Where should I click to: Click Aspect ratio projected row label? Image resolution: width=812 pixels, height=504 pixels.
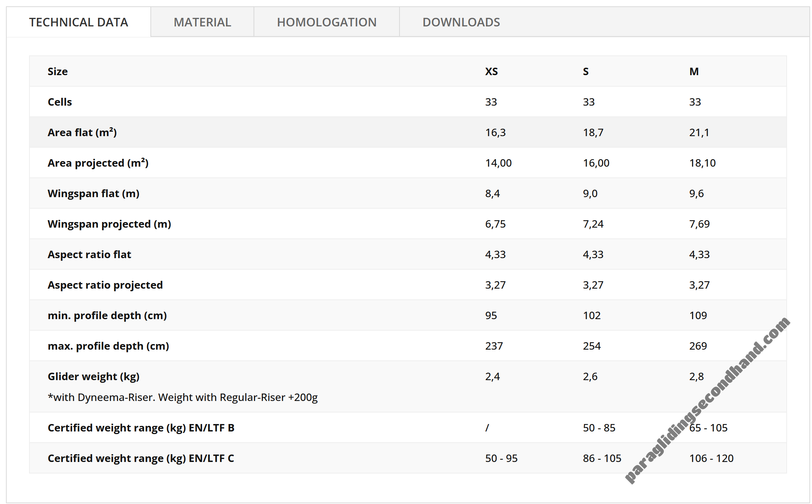105,285
